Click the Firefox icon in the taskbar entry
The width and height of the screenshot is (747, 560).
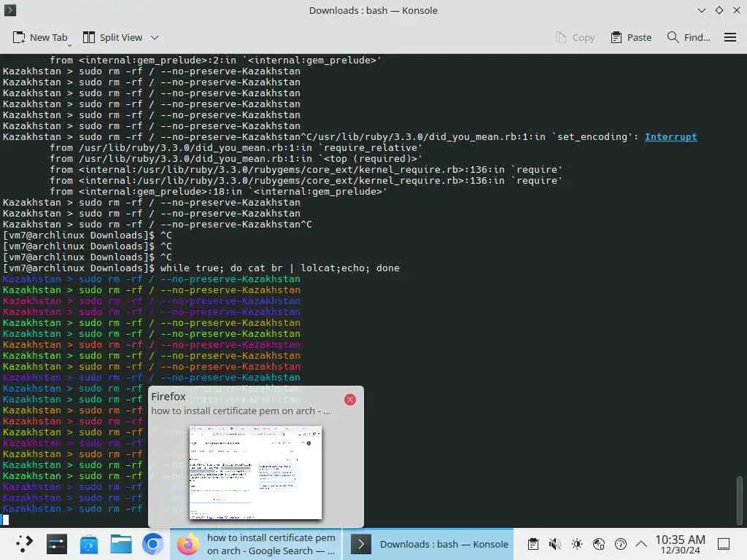[x=187, y=544]
